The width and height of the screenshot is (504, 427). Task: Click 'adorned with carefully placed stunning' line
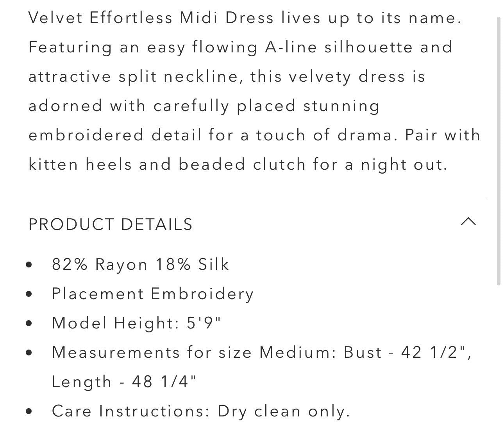click(x=204, y=106)
